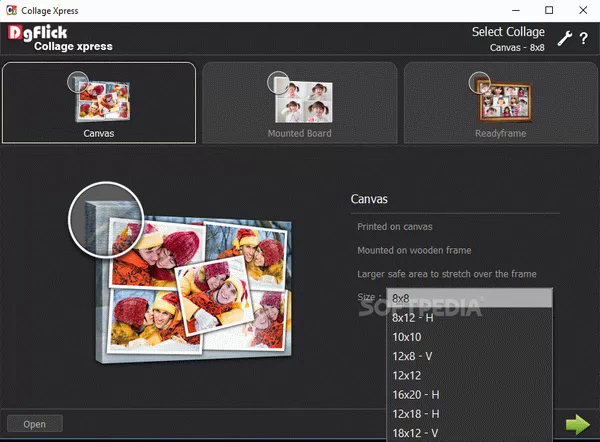
Task: Choose the 8x12 - H size option
Action: coord(470,318)
